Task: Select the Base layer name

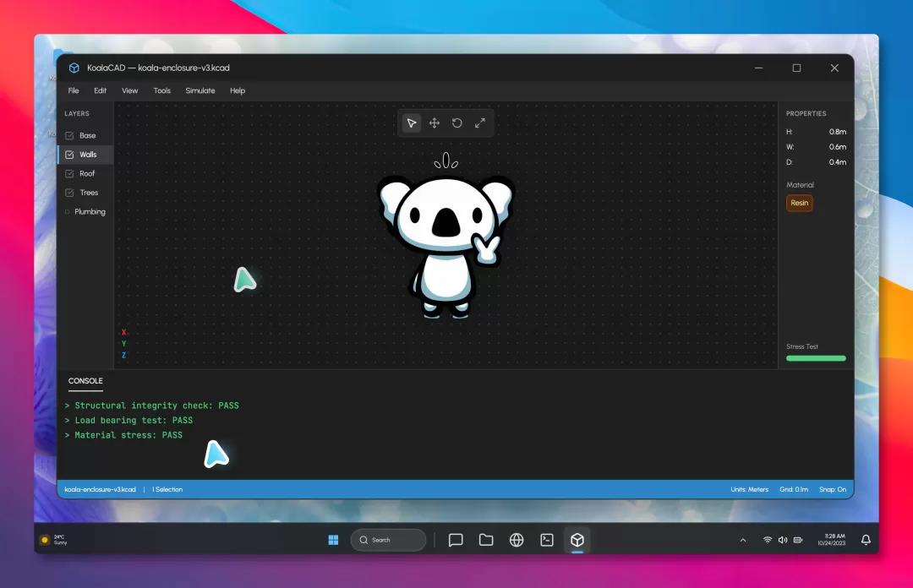Action: [x=88, y=136]
